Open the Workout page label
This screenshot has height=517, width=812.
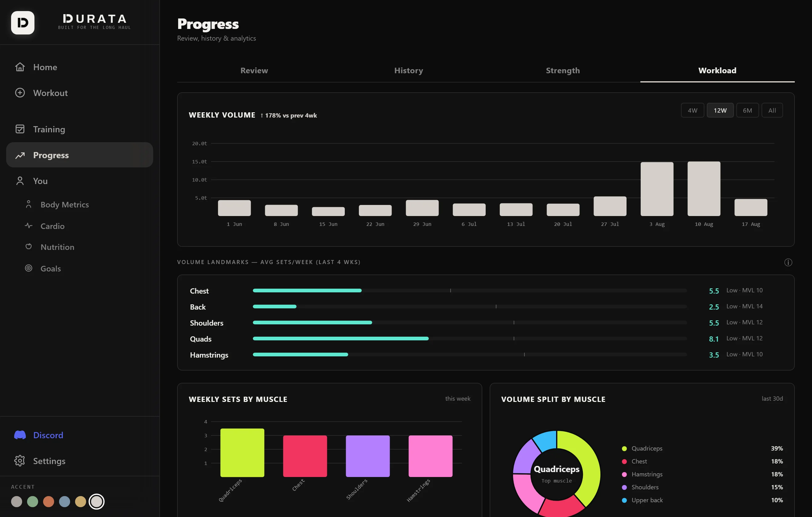coord(50,93)
